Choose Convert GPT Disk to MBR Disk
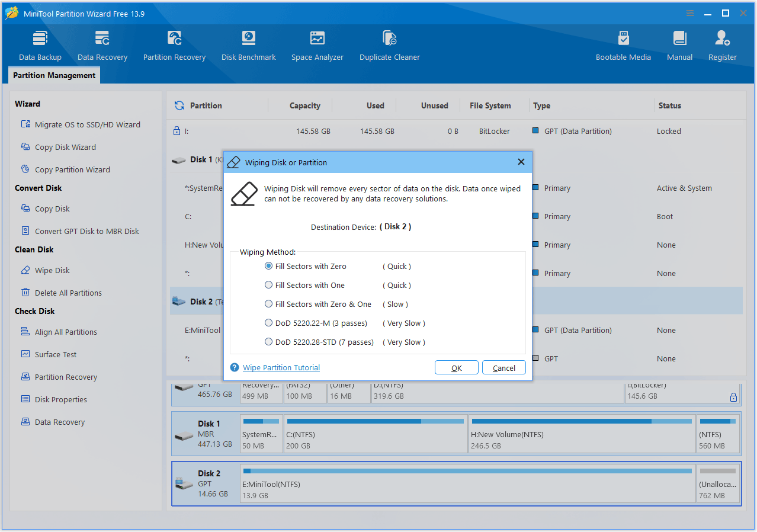 pyautogui.click(x=80, y=231)
